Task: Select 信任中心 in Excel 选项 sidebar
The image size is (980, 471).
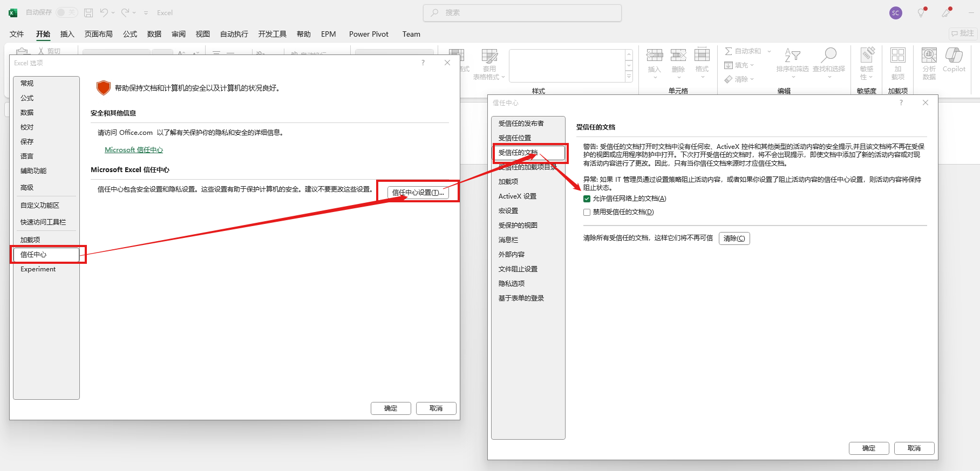Action: click(x=46, y=254)
